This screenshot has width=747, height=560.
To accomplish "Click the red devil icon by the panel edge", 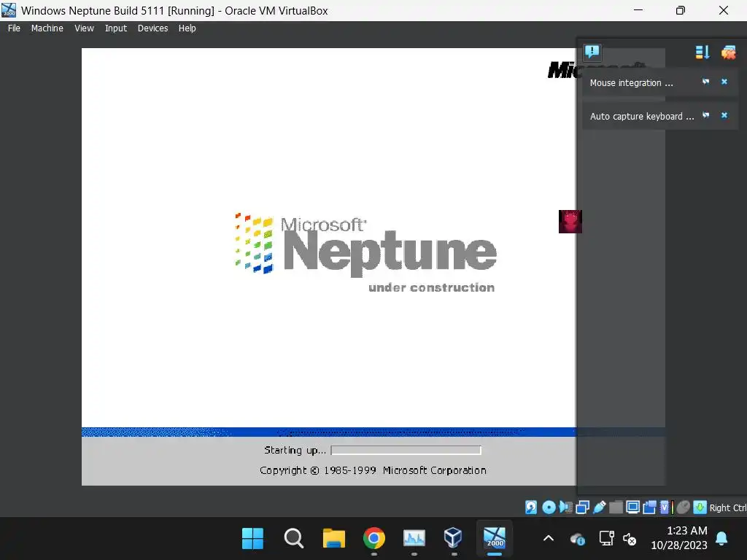I will click(x=570, y=222).
